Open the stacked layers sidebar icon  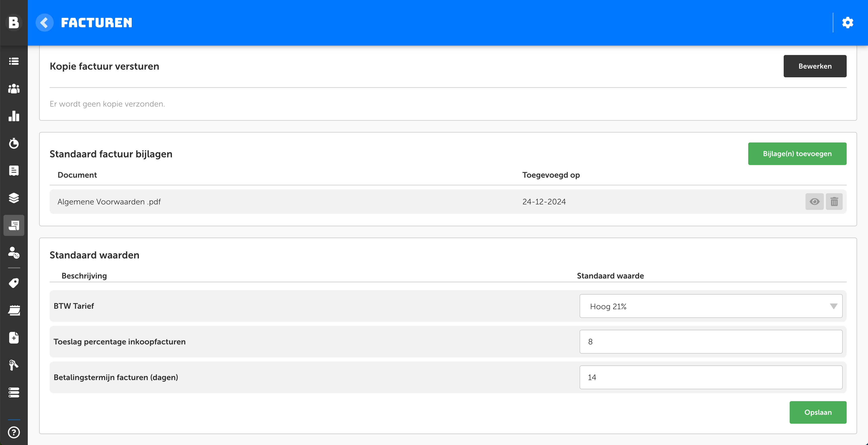point(14,198)
